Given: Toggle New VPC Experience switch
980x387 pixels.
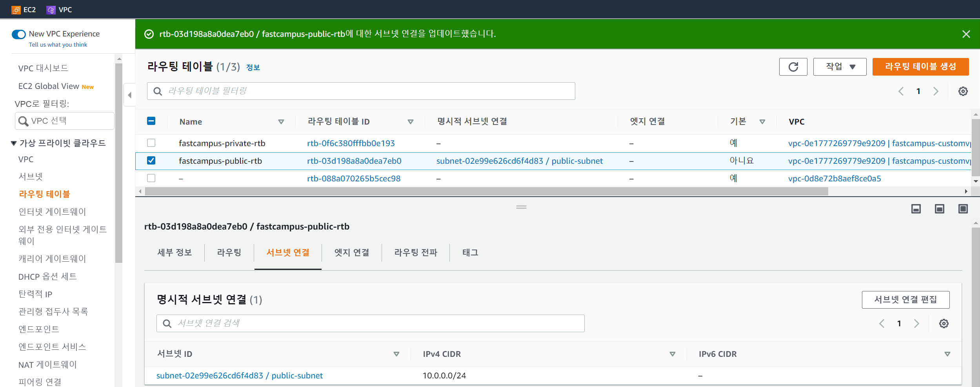Looking at the screenshot, I should [x=19, y=34].
